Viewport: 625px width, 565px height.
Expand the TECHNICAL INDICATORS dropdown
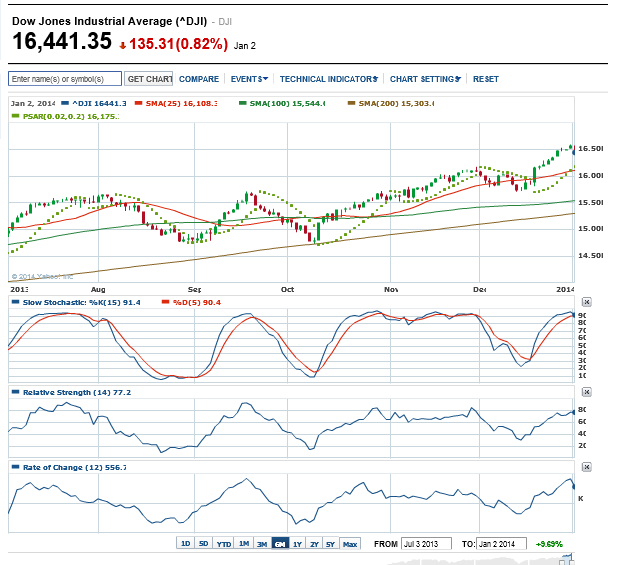[328, 79]
